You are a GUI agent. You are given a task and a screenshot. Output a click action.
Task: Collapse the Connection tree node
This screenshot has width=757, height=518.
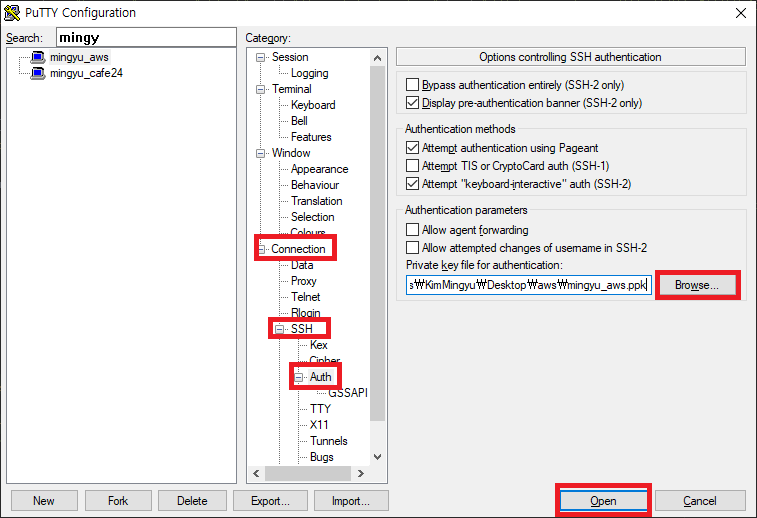pyautogui.click(x=261, y=249)
